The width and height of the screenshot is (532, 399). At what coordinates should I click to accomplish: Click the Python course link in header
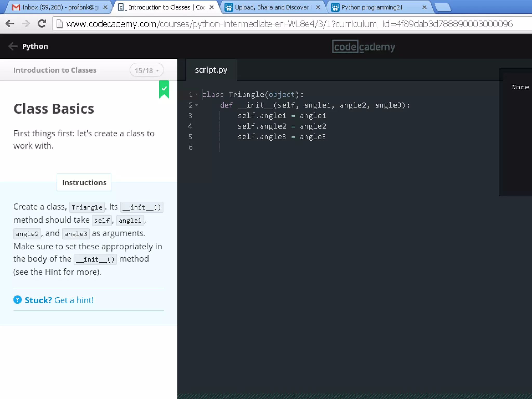tap(35, 46)
